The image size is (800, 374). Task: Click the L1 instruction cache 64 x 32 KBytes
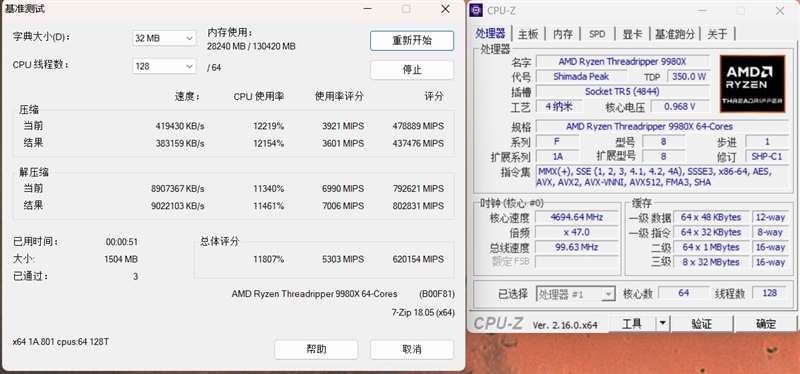click(711, 232)
